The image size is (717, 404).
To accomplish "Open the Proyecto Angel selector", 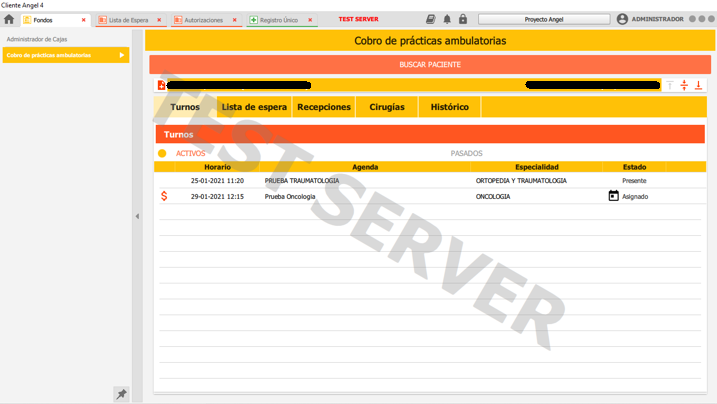I will 543,19.
